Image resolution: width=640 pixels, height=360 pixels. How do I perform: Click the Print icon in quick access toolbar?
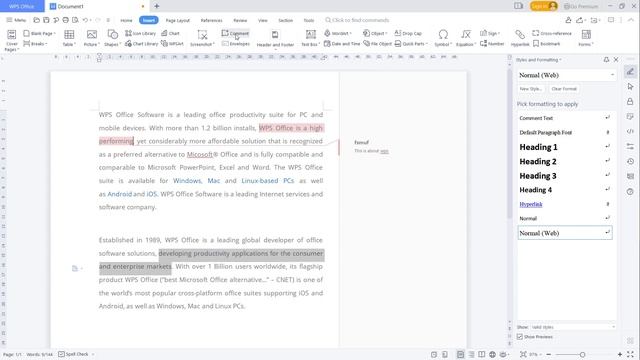65,20
